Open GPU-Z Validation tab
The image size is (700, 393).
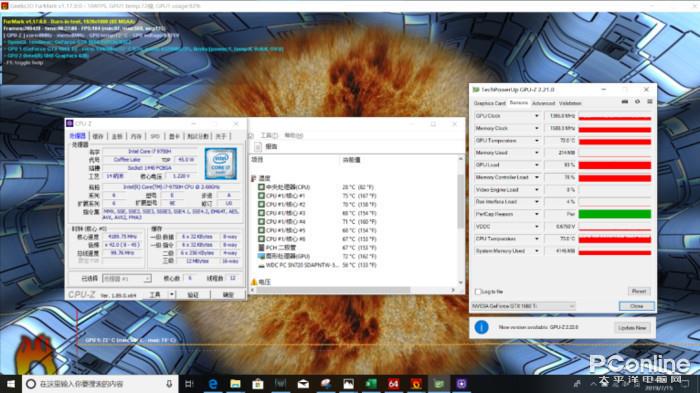point(570,103)
